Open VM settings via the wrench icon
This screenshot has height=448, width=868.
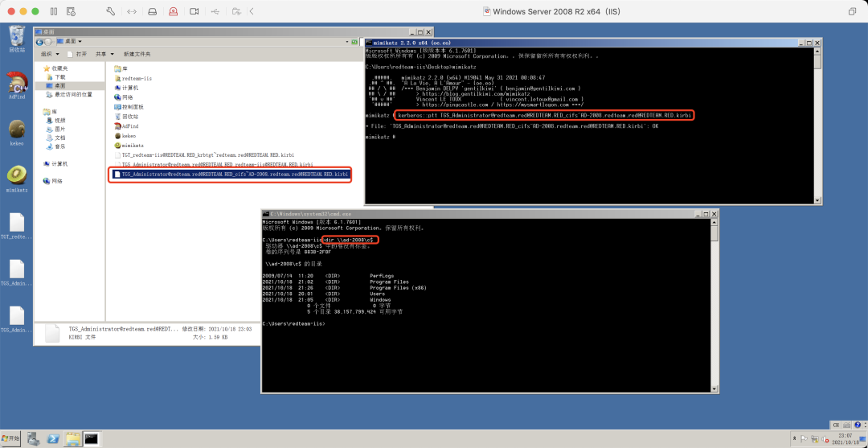click(110, 11)
